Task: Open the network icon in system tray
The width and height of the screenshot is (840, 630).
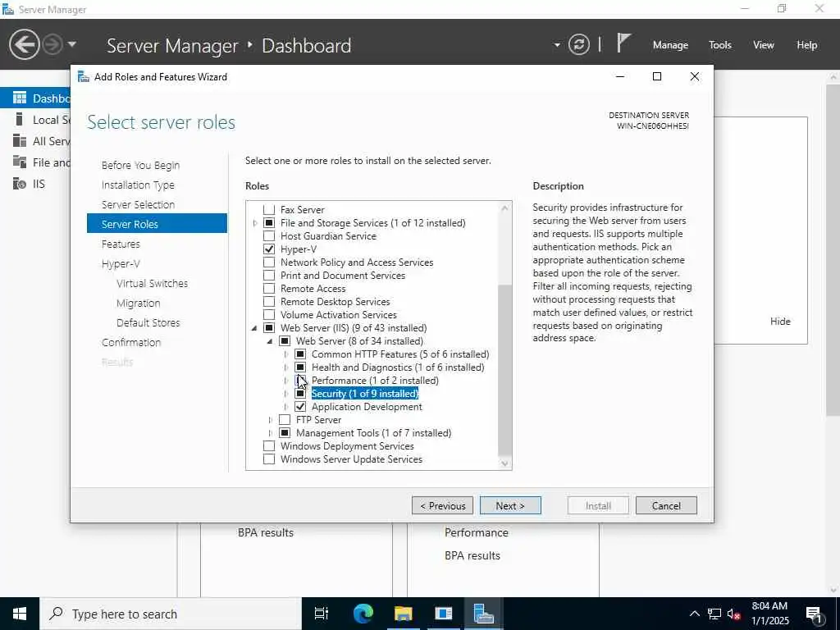Action: click(714, 614)
